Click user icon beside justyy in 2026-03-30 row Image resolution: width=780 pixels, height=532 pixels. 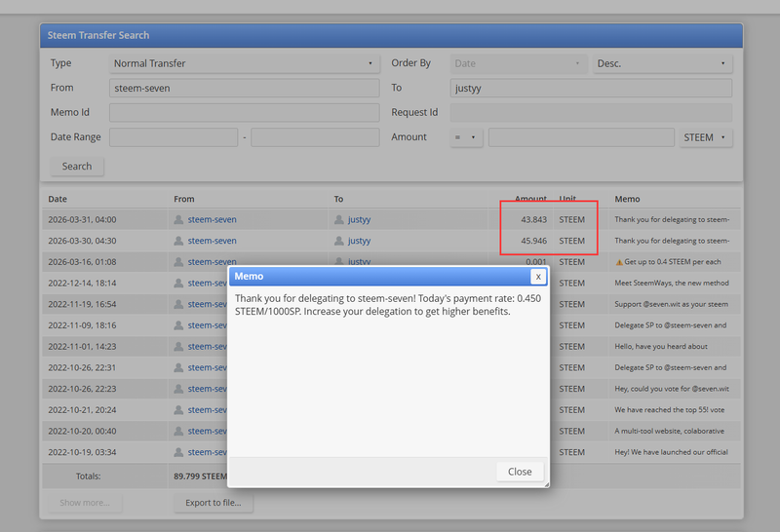tap(338, 241)
